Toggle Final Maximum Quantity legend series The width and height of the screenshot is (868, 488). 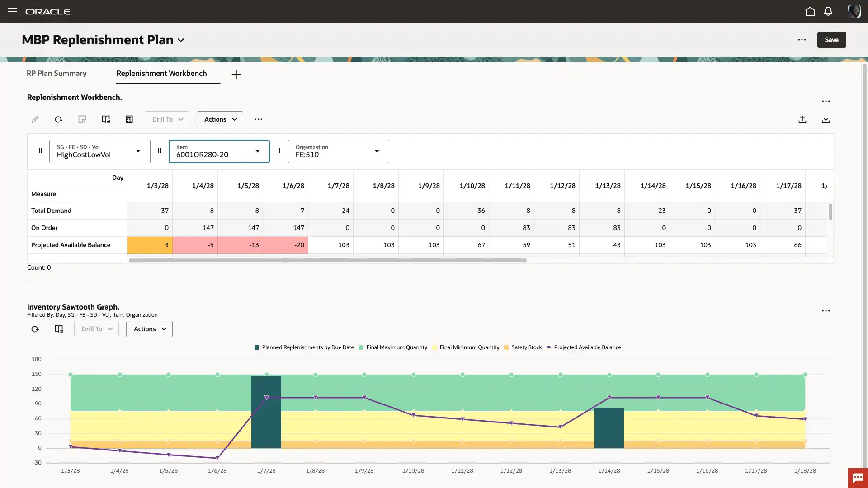coord(396,347)
